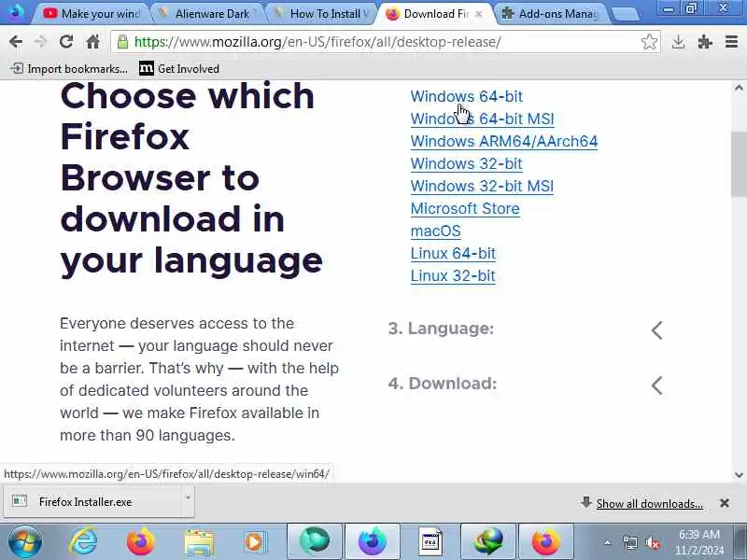
Task: Click the Import bookmarks bookmark item
Action: coord(69,69)
